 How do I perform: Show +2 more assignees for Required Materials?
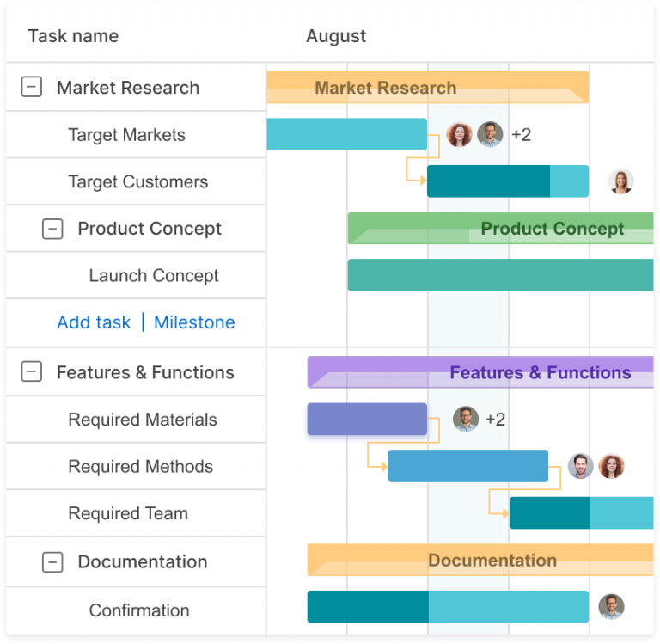coord(495,420)
